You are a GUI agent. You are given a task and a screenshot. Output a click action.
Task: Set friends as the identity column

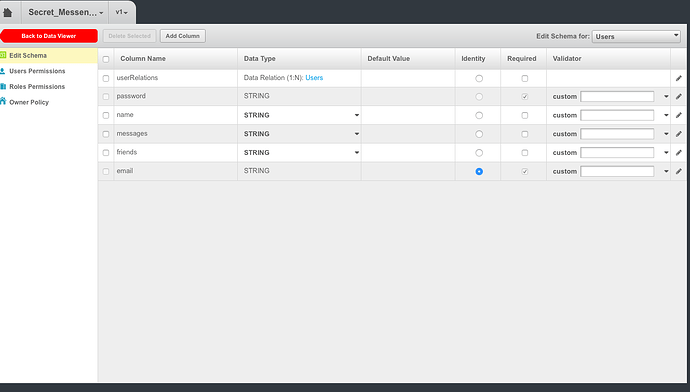tap(479, 153)
